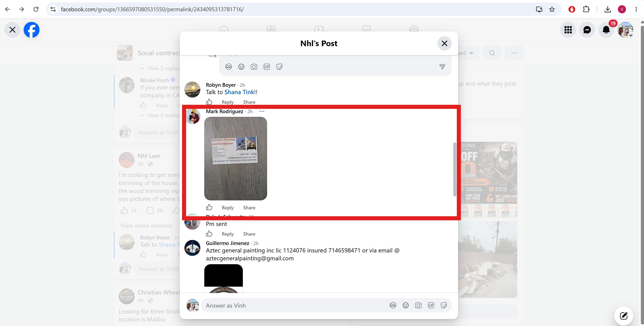Viewport: 644px width, 326px height.
Task: Click the dialog's vertical scrollbar thumb
Action: tap(455, 170)
